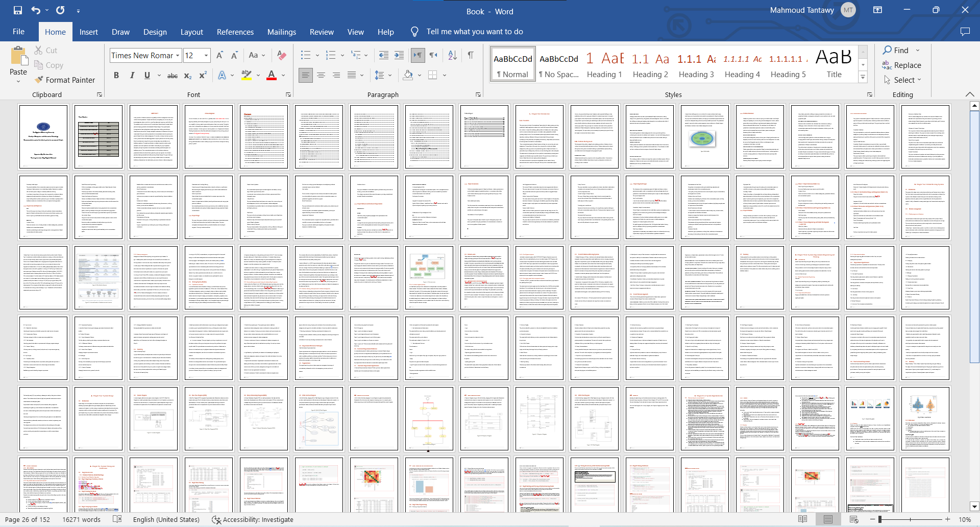Screen dimensions: 980x527
Task: Click the Format Painter brush icon
Action: tap(39, 80)
